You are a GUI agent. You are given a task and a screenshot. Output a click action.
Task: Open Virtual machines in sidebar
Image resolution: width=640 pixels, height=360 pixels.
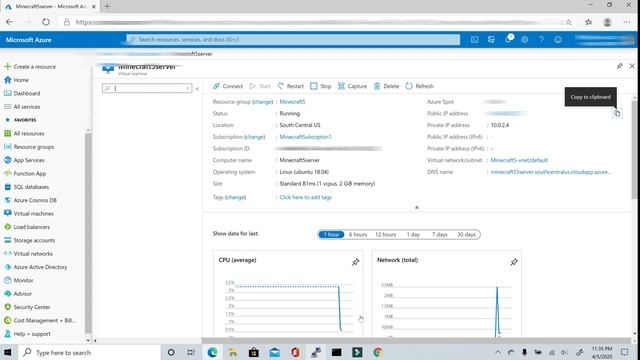[29, 213]
